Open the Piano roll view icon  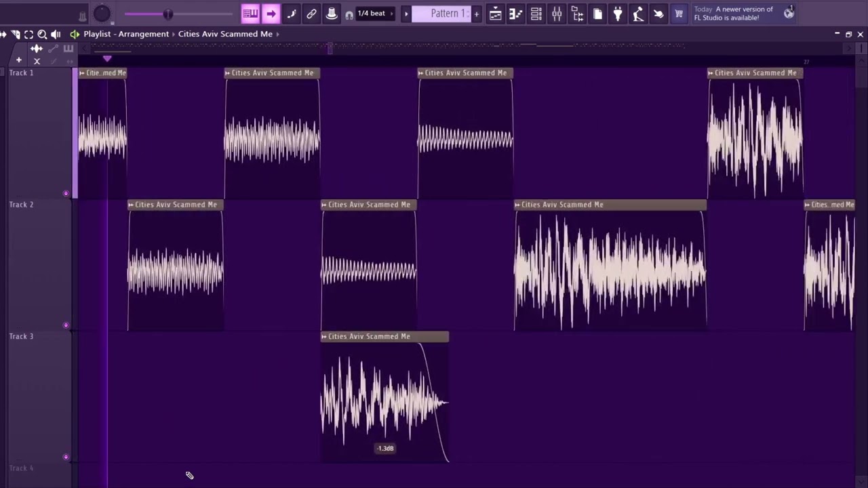516,14
